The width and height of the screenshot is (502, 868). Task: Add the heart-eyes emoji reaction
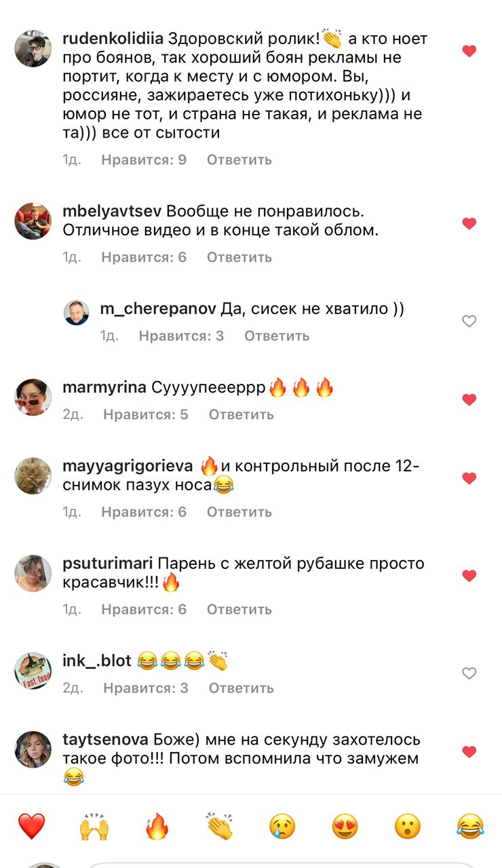345,827
